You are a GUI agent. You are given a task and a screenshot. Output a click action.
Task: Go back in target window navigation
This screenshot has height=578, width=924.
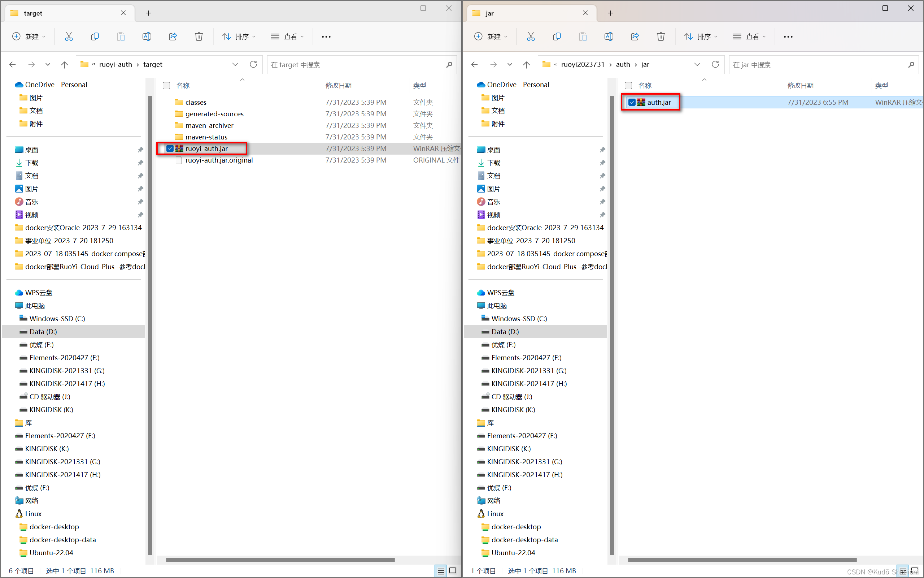click(x=13, y=65)
